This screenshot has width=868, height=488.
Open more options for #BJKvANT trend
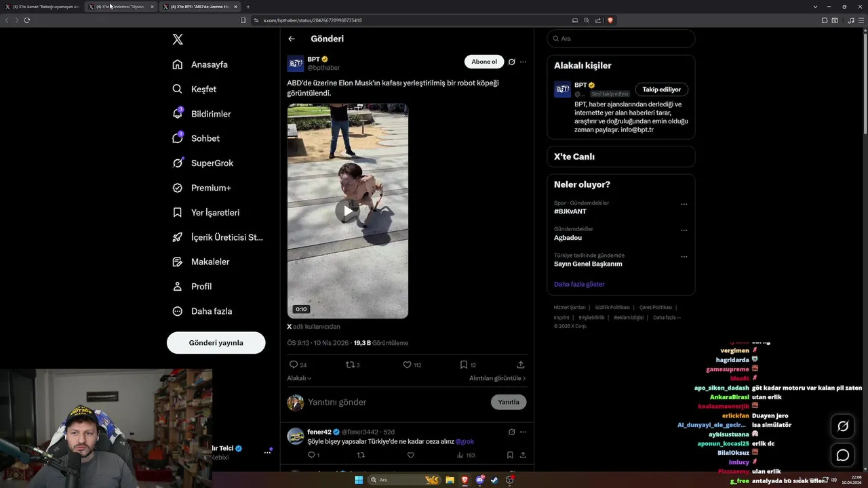tap(684, 204)
